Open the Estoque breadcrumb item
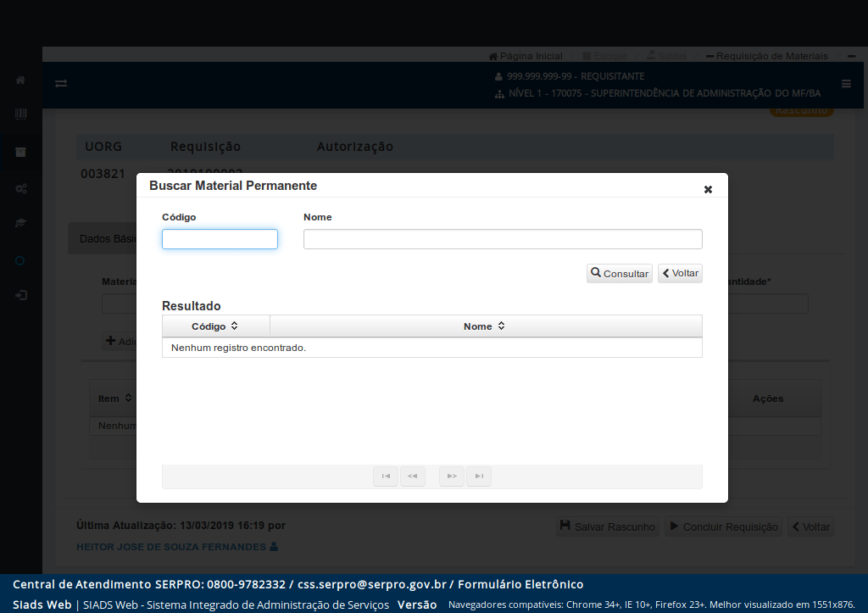The width and height of the screenshot is (868, 613). point(604,56)
